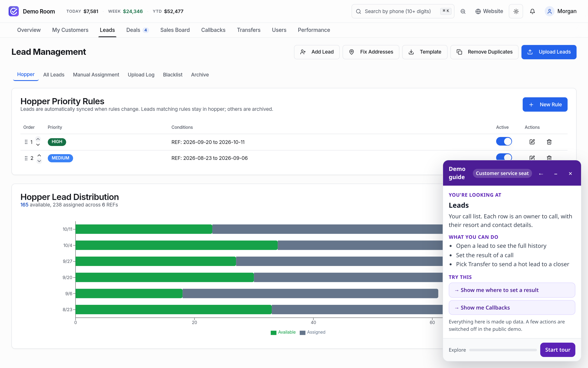Toggle the active switch for MEDIUM rule
The width and height of the screenshot is (588, 368).
pyautogui.click(x=504, y=157)
